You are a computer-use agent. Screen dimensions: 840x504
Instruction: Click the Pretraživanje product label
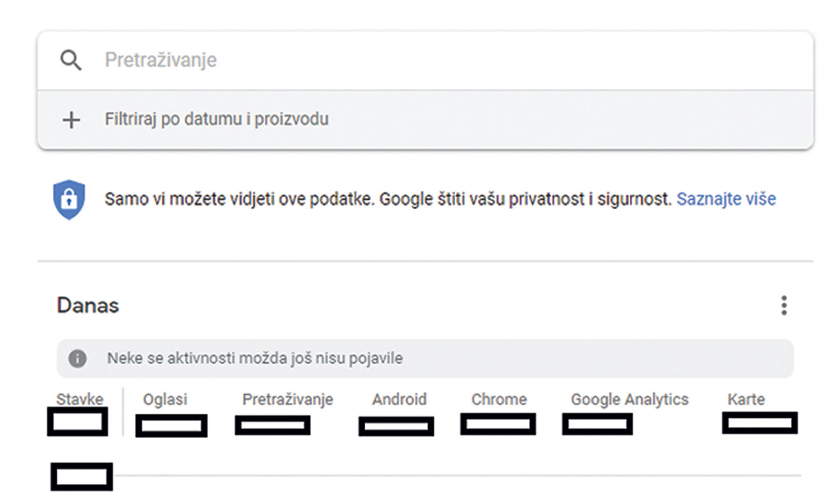287,399
